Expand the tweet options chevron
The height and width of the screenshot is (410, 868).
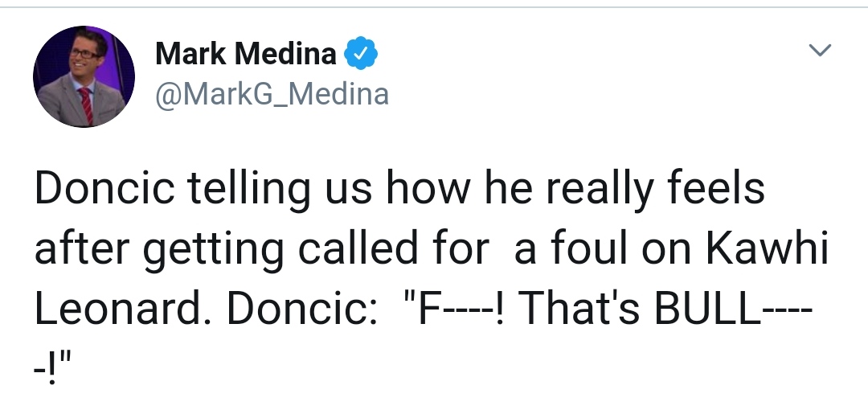tap(819, 51)
